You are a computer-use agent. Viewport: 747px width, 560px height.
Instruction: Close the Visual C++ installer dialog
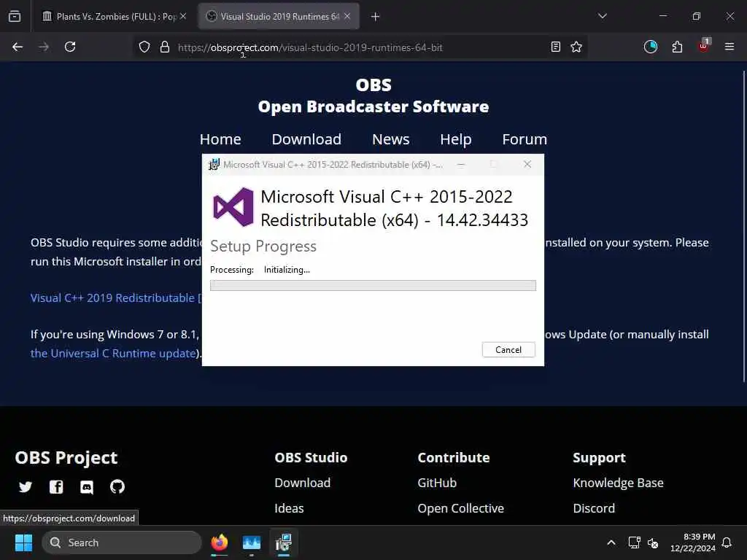pyautogui.click(x=527, y=164)
